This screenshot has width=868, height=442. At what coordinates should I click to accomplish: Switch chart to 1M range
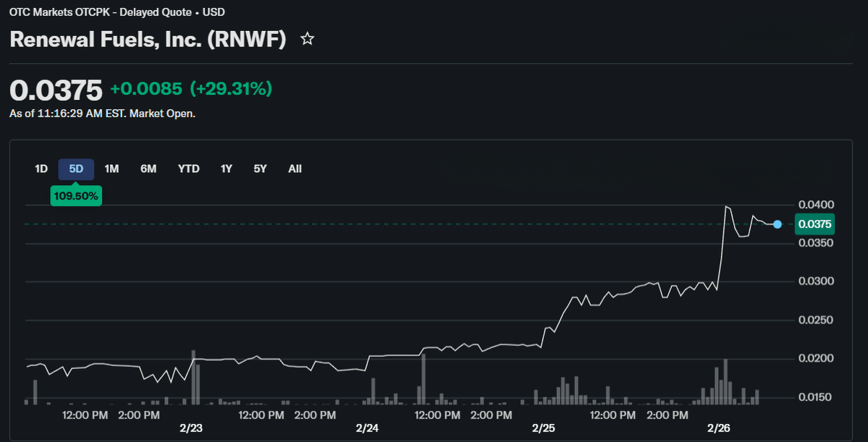click(111, 169)
